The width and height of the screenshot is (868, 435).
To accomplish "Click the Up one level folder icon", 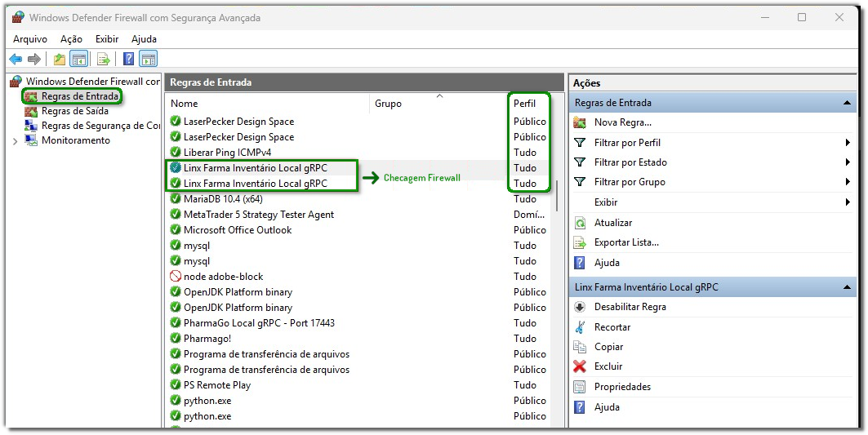I will 60,59.
